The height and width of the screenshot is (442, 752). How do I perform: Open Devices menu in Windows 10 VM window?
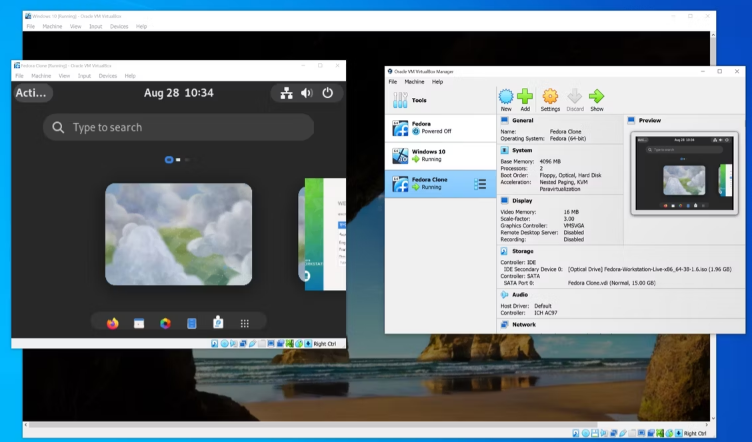pyautogui.click(x=119, y=26)
